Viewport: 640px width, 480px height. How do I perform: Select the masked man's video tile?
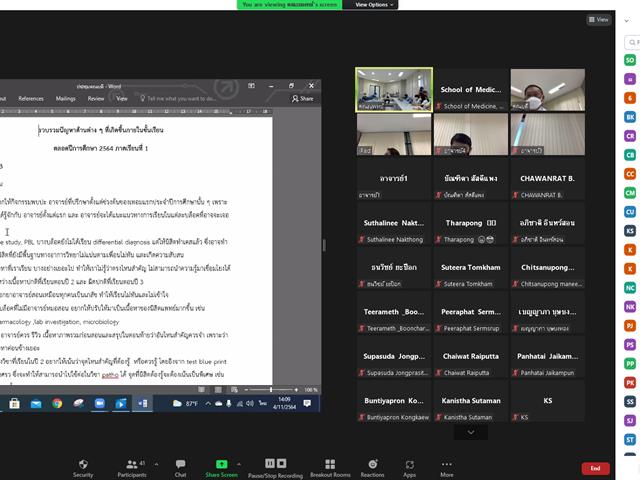547,90
